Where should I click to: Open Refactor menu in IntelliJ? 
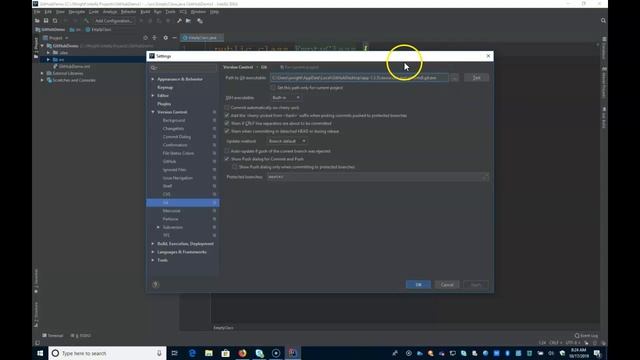(x=128, y=12)
